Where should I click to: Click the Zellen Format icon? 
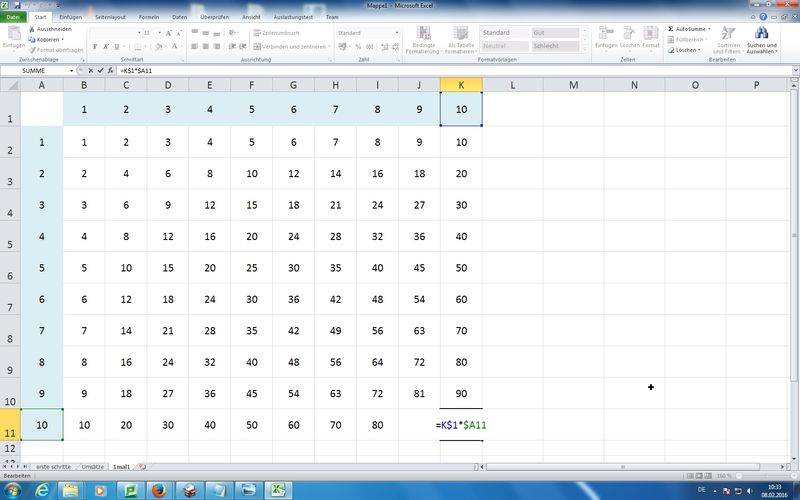pyautogui.click(x=651, y=34)
